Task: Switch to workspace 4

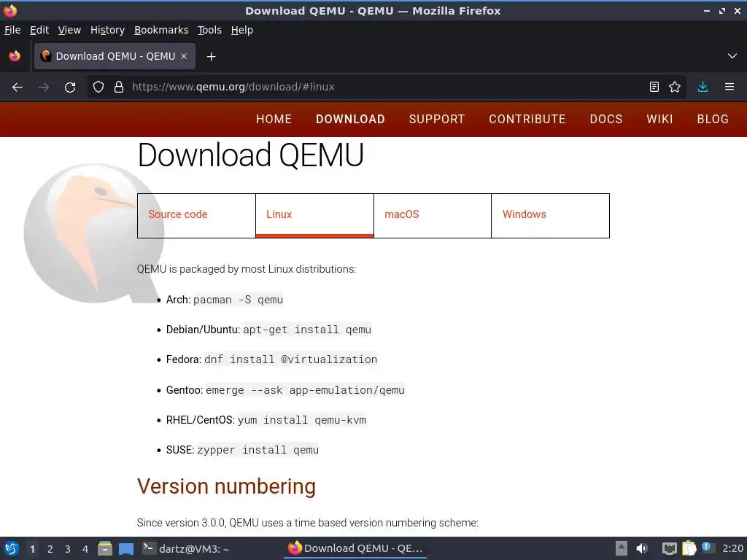Action: pyautogui.click(x=85, y=549)
